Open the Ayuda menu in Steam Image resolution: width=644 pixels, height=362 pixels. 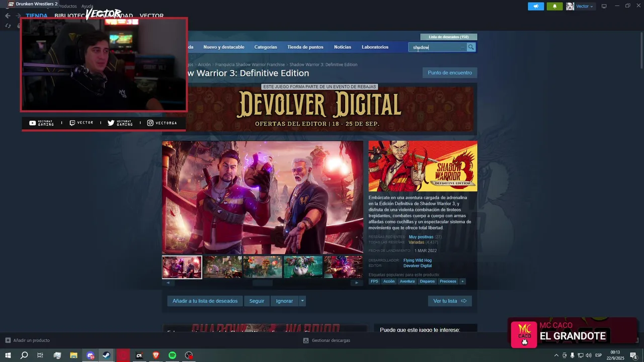(87, 6)
